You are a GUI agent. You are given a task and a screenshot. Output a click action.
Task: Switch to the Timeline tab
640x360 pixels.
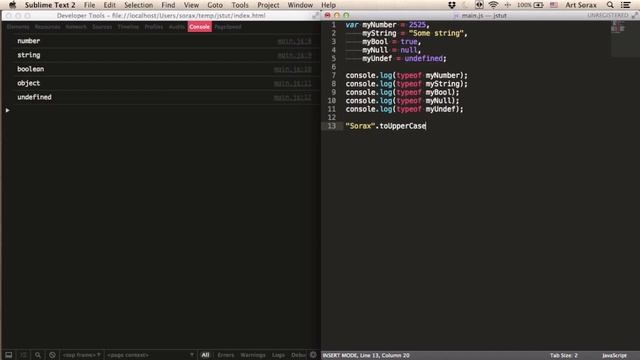click(128, 27)
